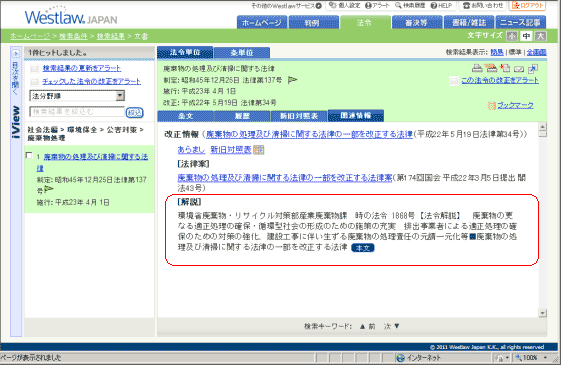
Task: Click the green flag icon beside 法律第137号 in header
Action: [x=292, y=80]
